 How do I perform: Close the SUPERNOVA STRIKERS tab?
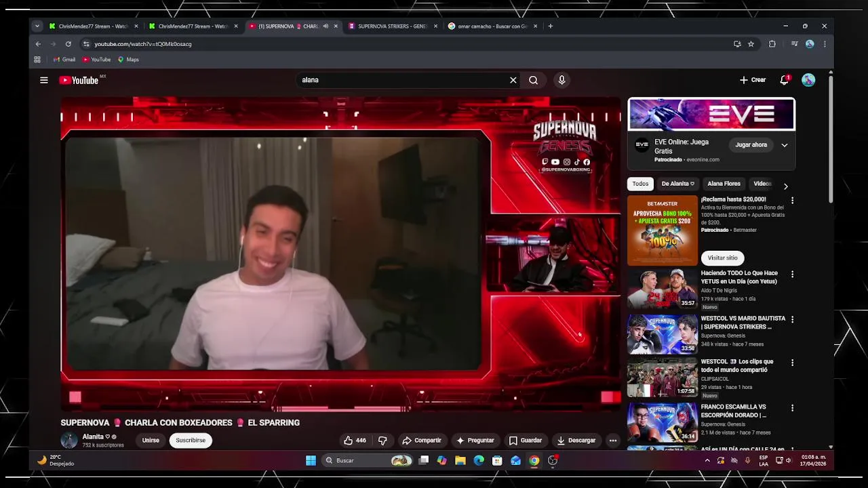435,26
